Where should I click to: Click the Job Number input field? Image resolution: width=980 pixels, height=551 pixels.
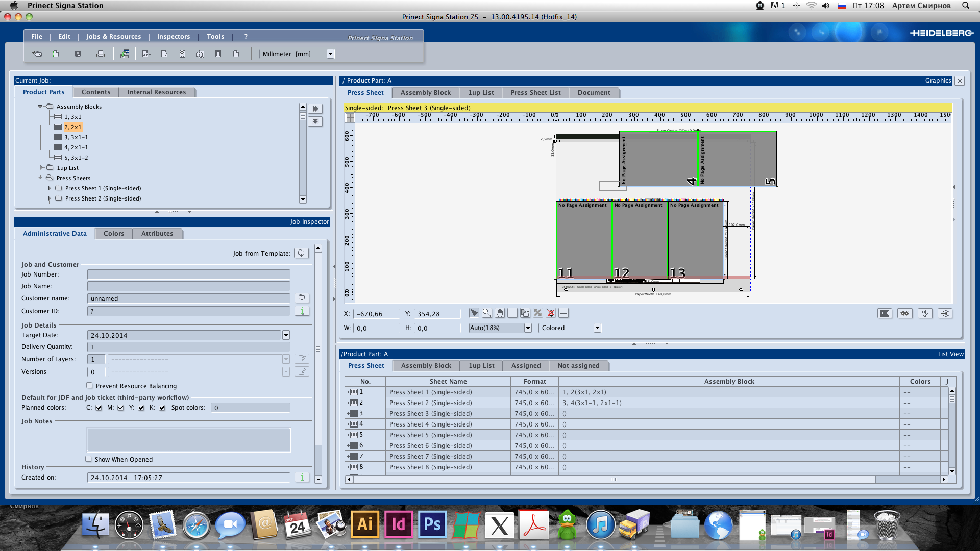[188, 274]
